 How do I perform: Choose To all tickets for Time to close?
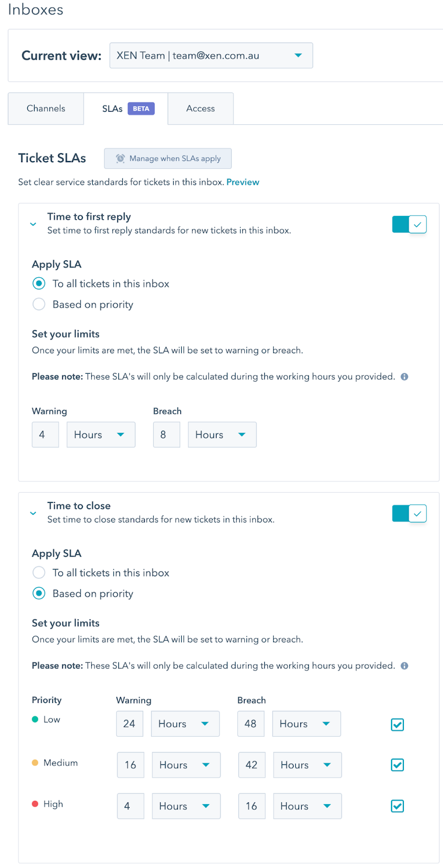pyautogui.click(x=39, y=573)
